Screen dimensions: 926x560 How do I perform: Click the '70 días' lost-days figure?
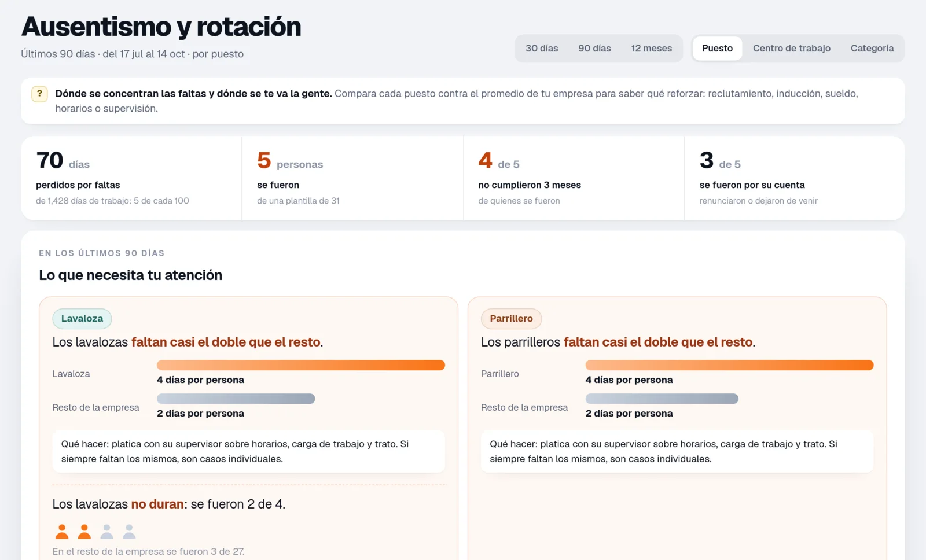[63, 161]
